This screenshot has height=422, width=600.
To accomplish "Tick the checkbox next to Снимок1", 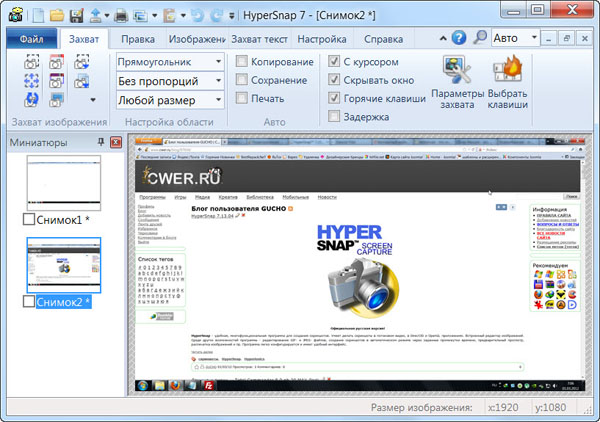I will [x=29, y=219].
